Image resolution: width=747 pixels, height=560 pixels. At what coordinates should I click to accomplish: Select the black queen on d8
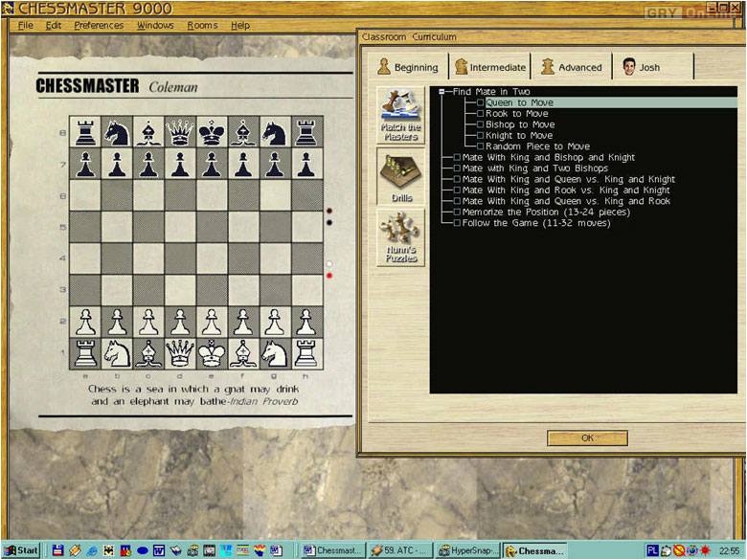[180, 132]
